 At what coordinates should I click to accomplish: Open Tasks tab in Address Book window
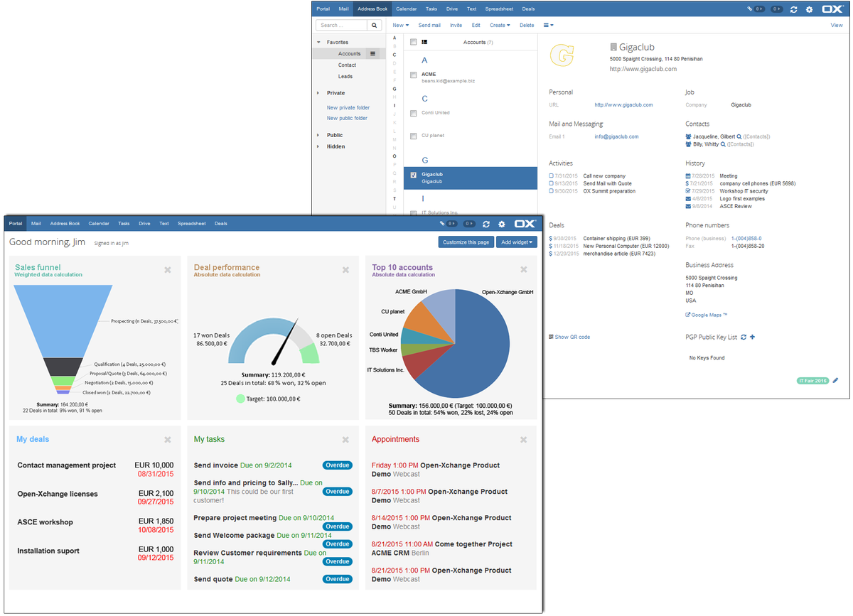point(431,9)
